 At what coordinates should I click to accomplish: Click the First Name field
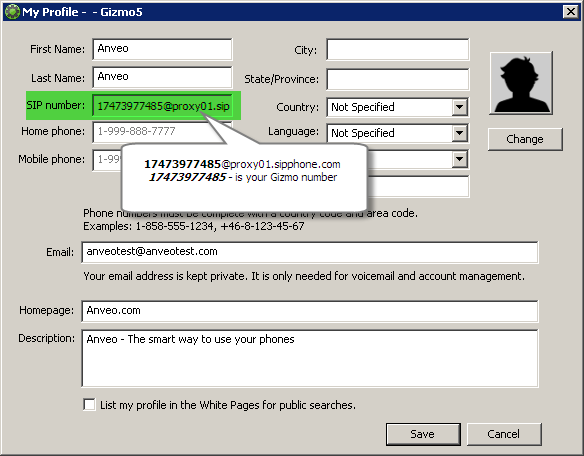coord(162,49)
